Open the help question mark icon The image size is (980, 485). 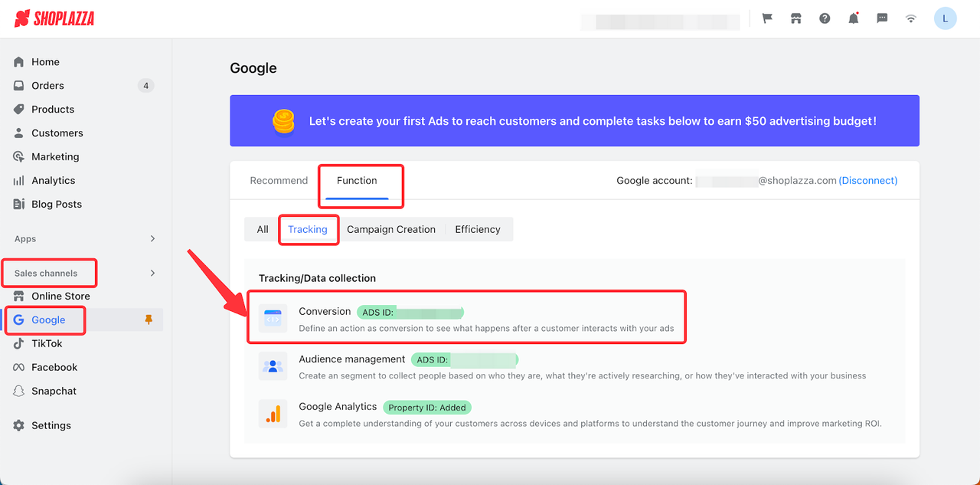(x=825, y=18)
